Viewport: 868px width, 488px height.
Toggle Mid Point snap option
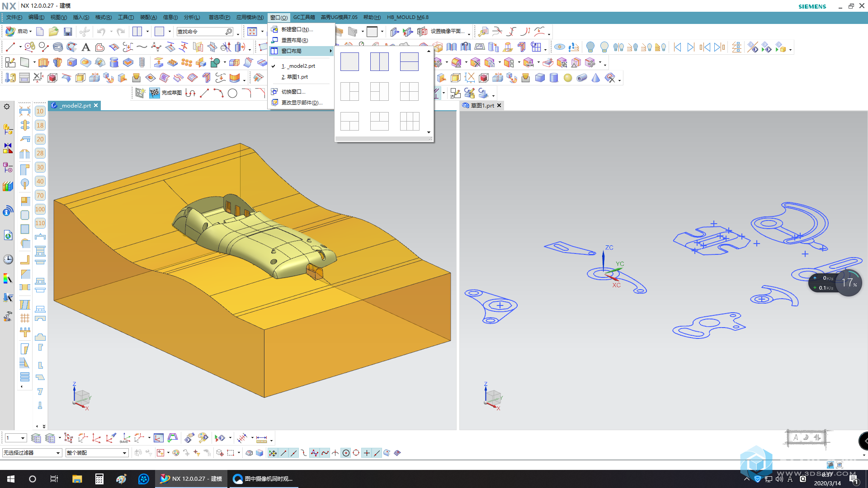pyautogui.click(x=294, y=453)
